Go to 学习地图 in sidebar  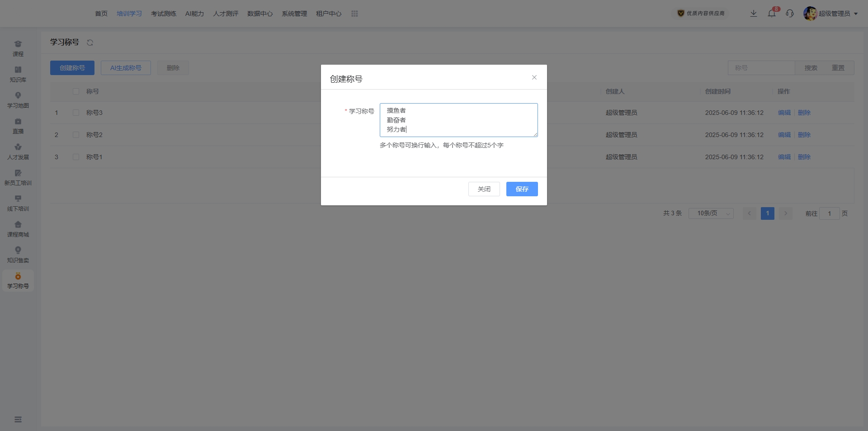(x=18, y=99)
